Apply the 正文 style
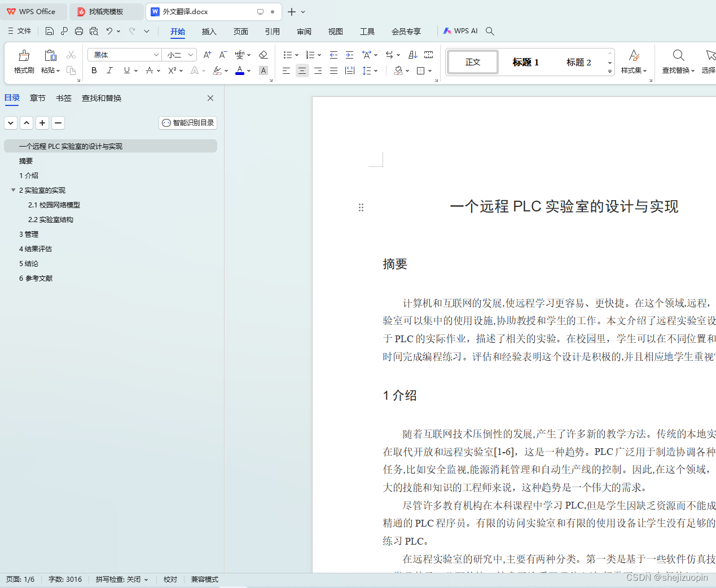Screen dimensions: 716x588 (x=473, y=62)
